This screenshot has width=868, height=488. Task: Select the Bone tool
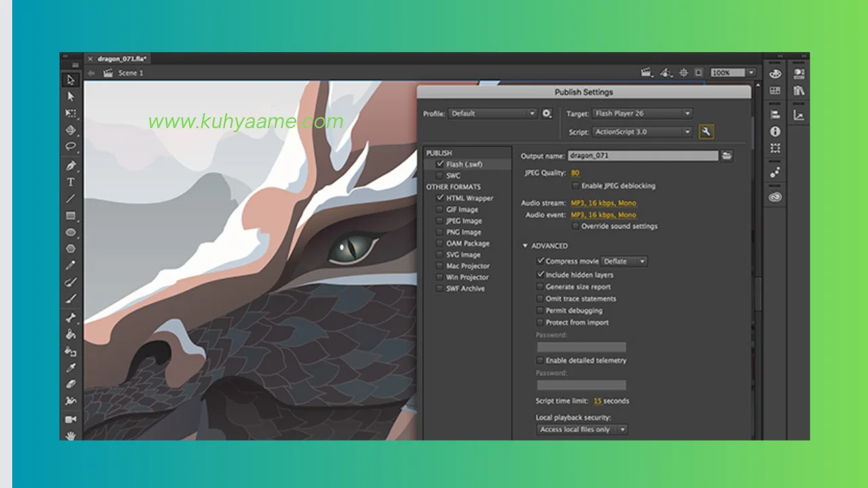[71, 317]
